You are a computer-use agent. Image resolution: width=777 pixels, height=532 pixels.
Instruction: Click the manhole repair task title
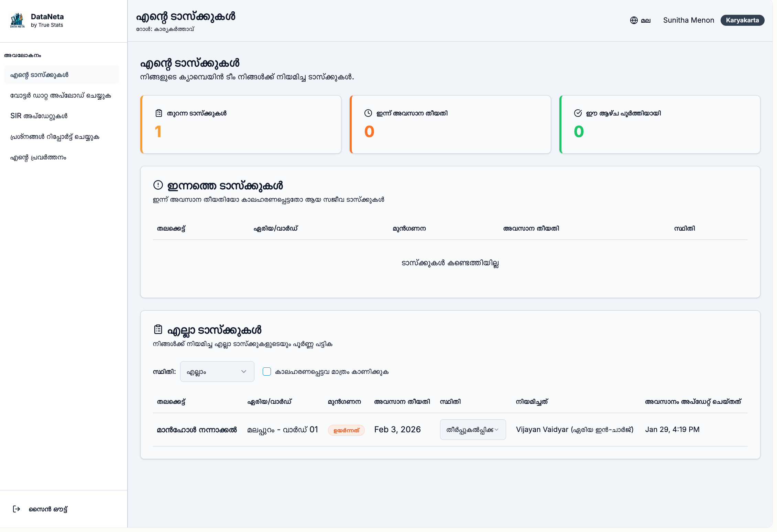pyautogui.click(x=197, y=430)
